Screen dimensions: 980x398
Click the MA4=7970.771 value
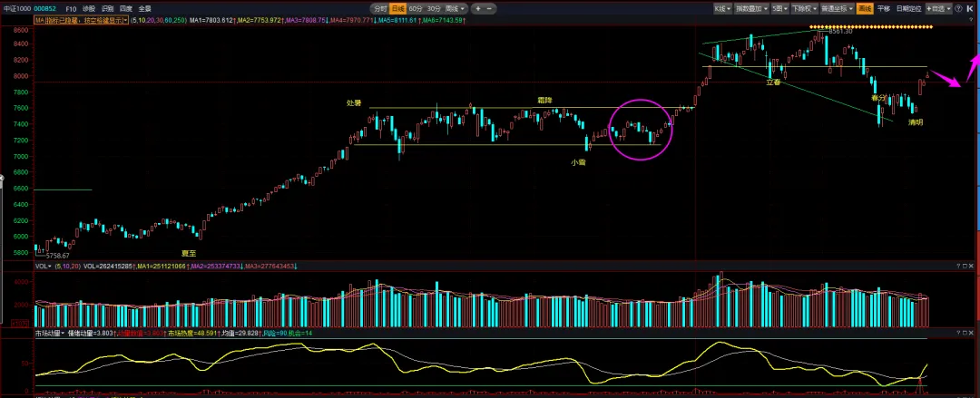tap(353, 21)
